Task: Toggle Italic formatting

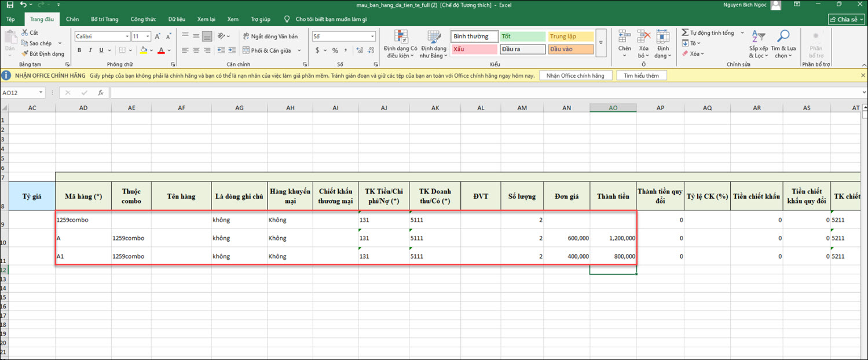Action: (90, 51)
